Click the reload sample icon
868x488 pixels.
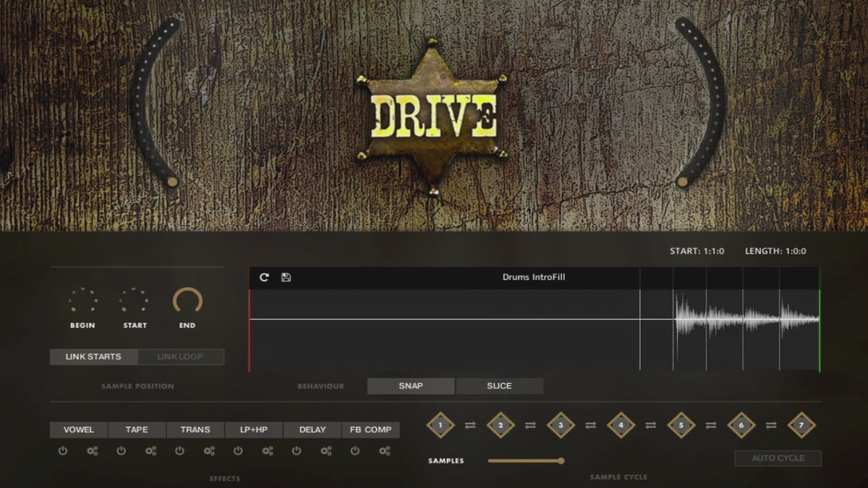[x=264, y=278]
